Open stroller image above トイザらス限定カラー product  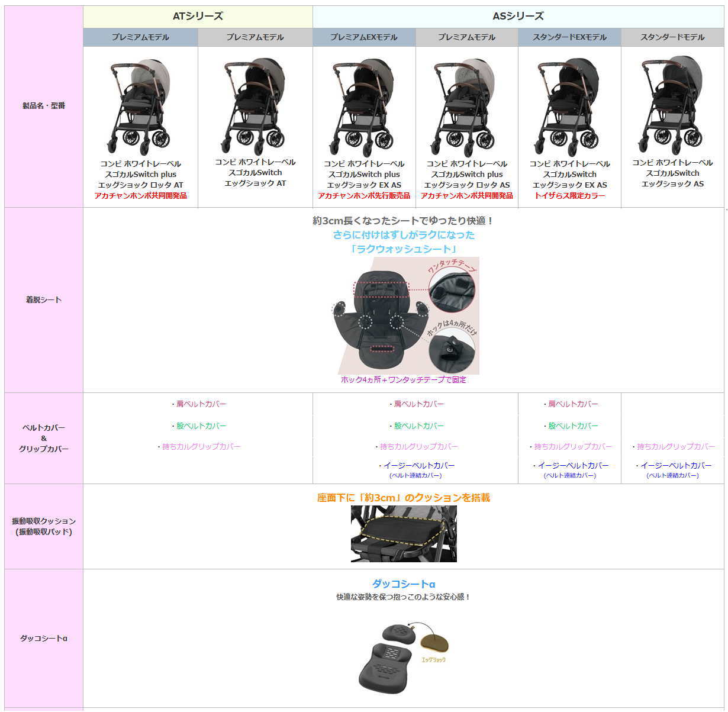pyautogui.click(x=569, y=107)
